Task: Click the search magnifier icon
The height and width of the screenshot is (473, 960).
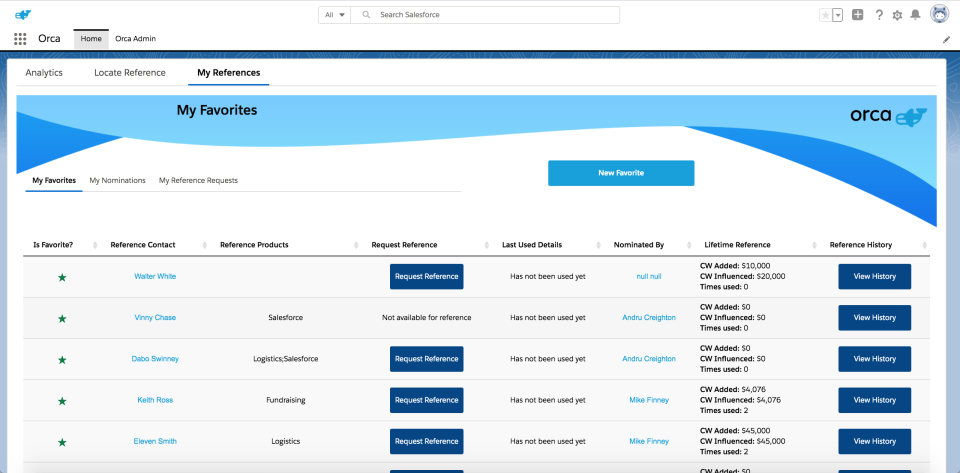Action: (x=366, y=15)
